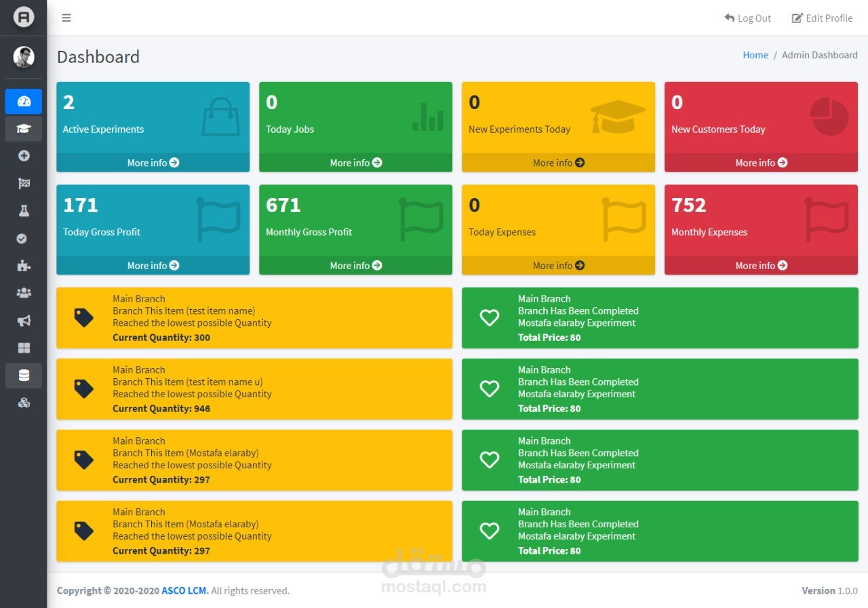The width and height of the screenshot is (868, 608).
Task: Open the database sidebar icon
Action: pos(24,376)
